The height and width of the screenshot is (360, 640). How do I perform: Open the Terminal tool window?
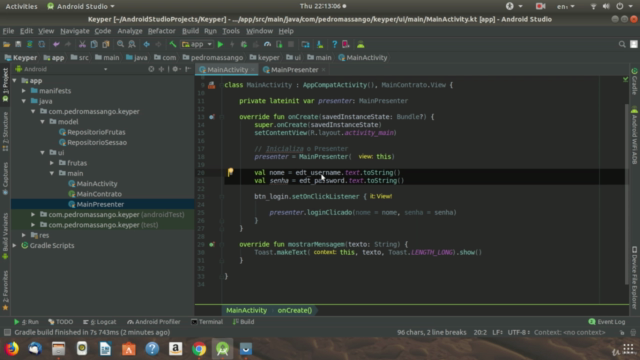tap(207, 322)
